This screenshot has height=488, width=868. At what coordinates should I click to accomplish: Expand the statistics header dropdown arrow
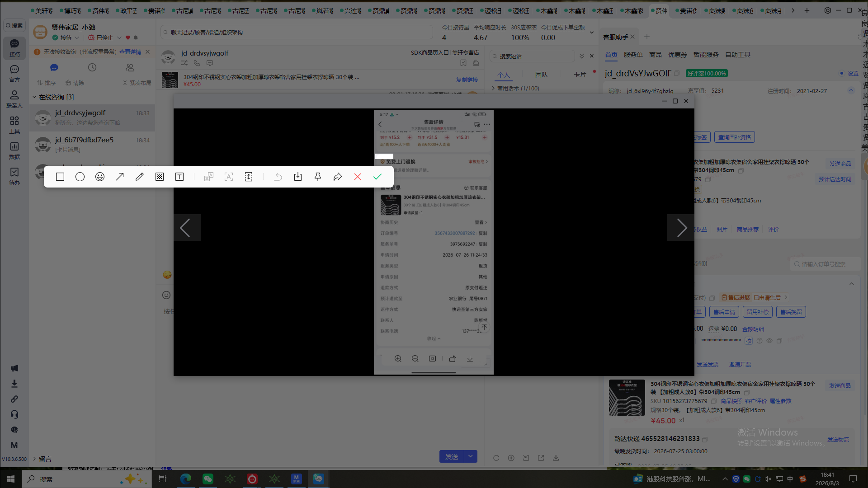[592, 32]
